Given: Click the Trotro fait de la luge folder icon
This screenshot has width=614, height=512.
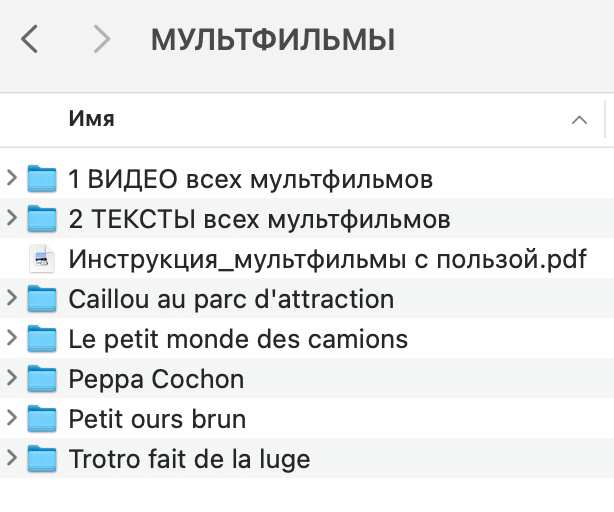Looking at the screenshot, I should pyautogui.click(x=42, y=459).
